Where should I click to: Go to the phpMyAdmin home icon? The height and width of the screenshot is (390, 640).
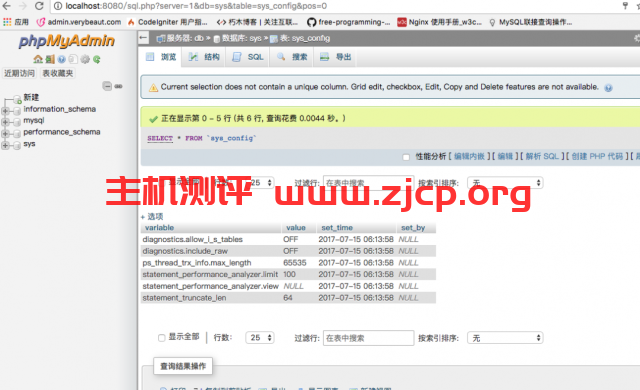click(38, 60)
